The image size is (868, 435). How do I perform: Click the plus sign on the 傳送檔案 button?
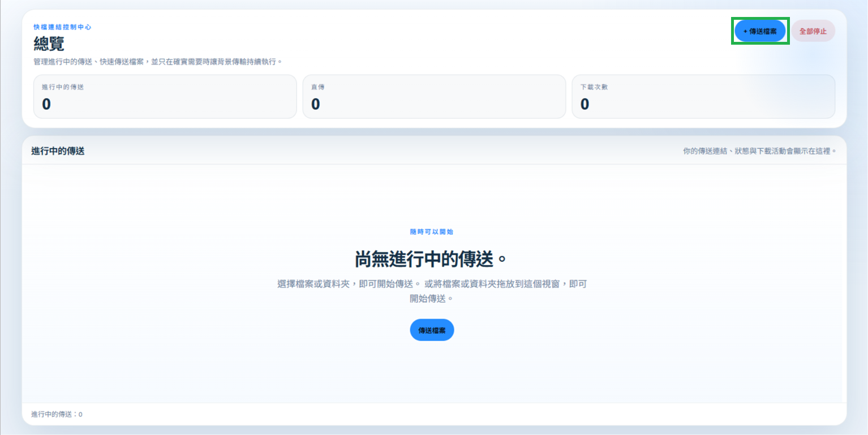tap(745, 31)
